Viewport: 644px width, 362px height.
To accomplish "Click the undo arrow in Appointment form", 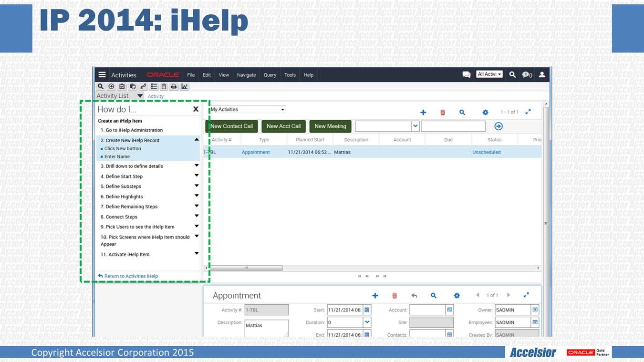I will click(x=414, y=296).
